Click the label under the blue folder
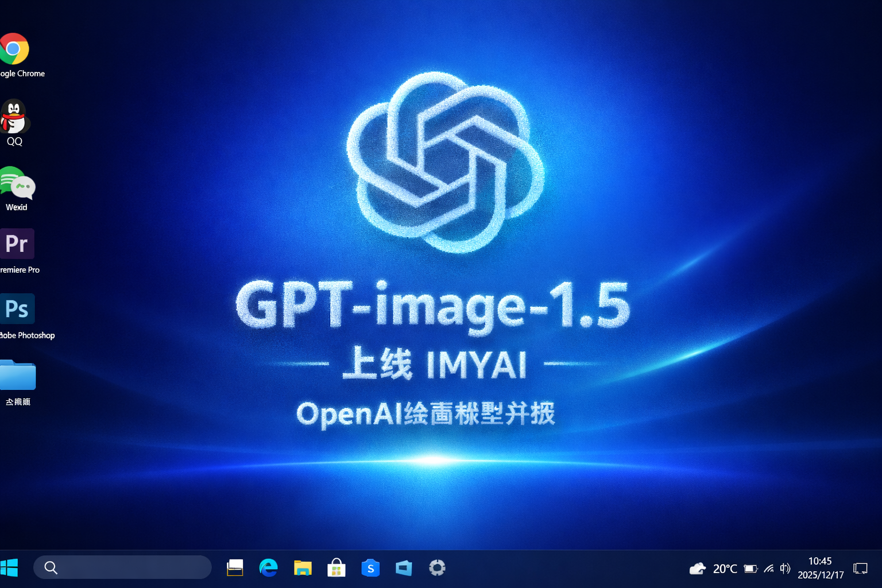 [18, 402]
